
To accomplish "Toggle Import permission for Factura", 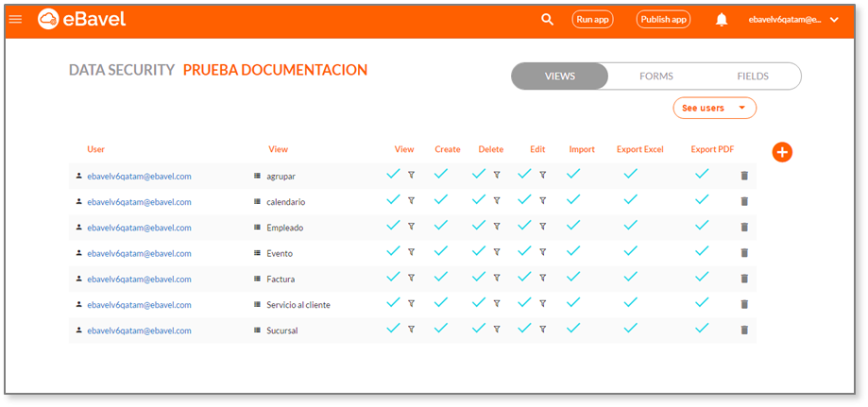I will click(573, 277).
